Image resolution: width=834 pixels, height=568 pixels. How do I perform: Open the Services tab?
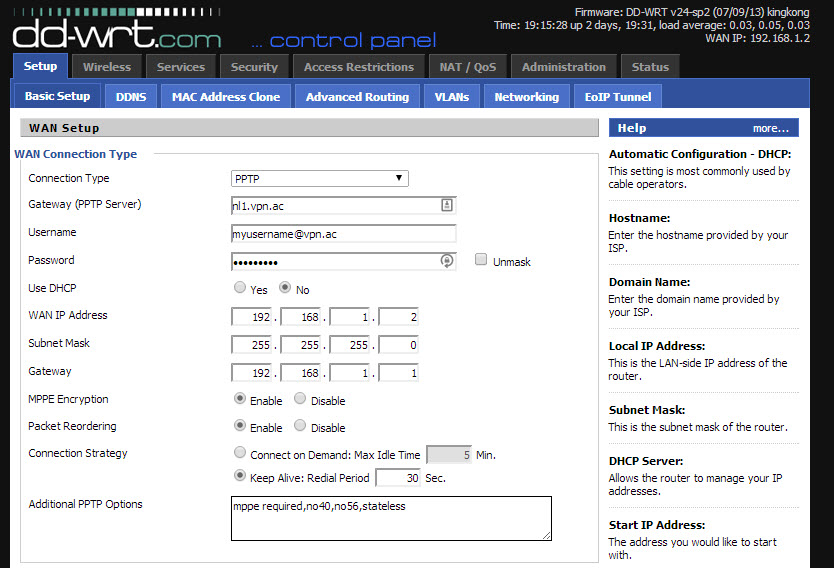pos(181,67)
